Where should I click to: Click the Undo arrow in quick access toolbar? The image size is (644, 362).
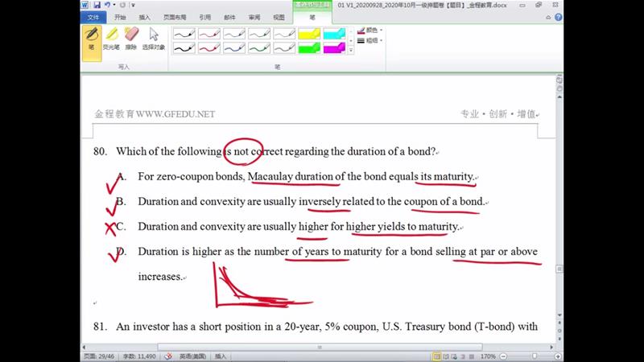107,5
